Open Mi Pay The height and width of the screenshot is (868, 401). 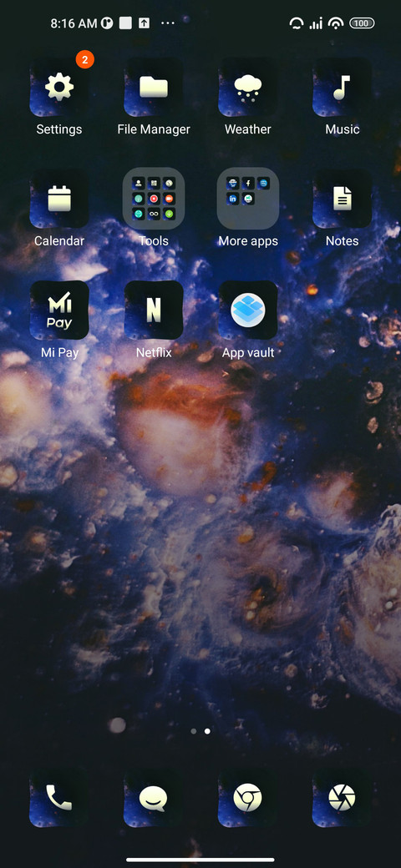pos(59,310)
